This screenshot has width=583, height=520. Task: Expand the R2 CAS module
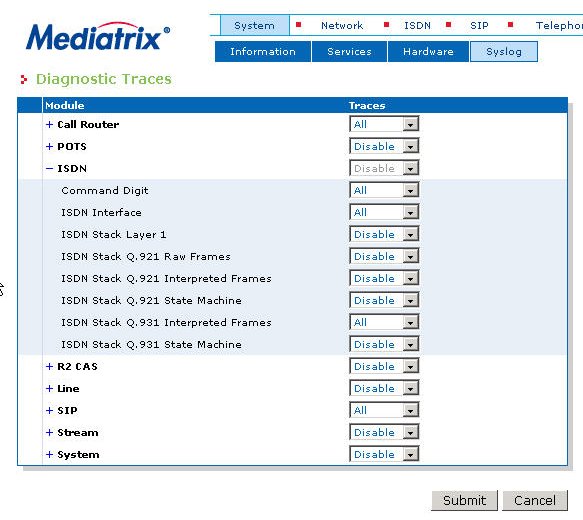(x=49, y=366)
